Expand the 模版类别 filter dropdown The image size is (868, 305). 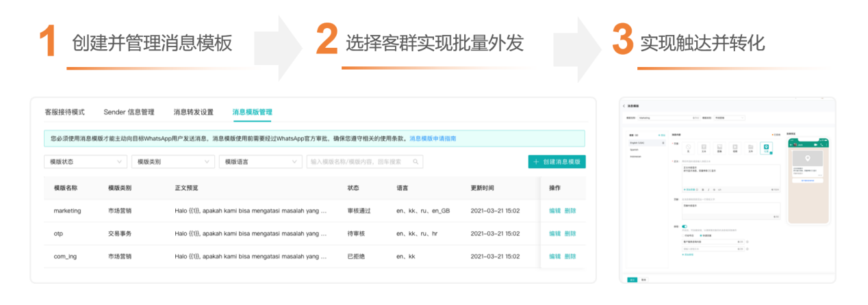(173, 162)
